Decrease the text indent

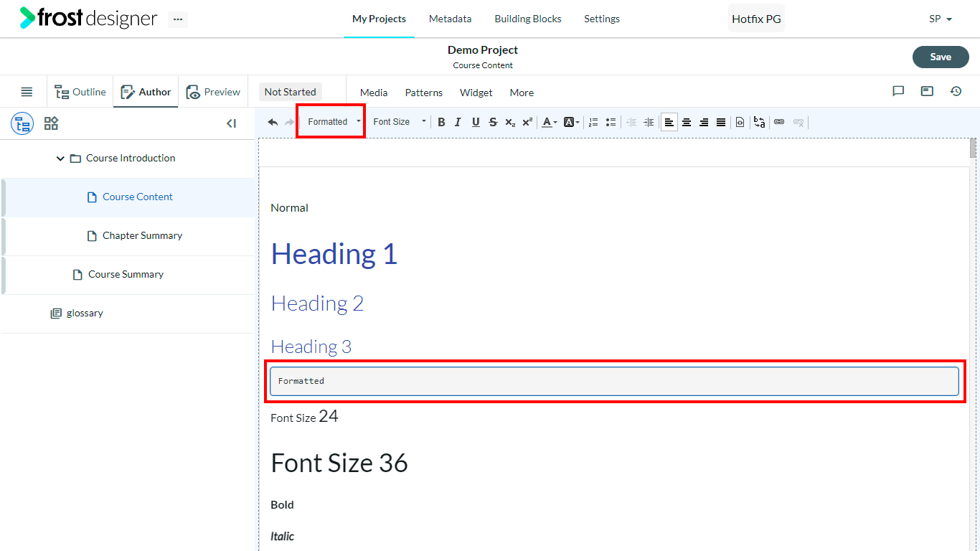coord(631,122)
